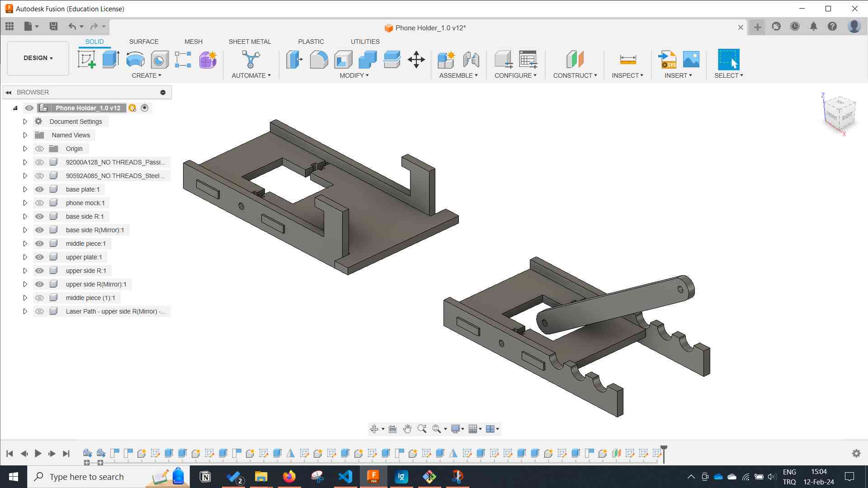
Task: Activate the Phone Holder_1.0 v12 radio button
Action: pyautogui.click(x=145, y=108)
